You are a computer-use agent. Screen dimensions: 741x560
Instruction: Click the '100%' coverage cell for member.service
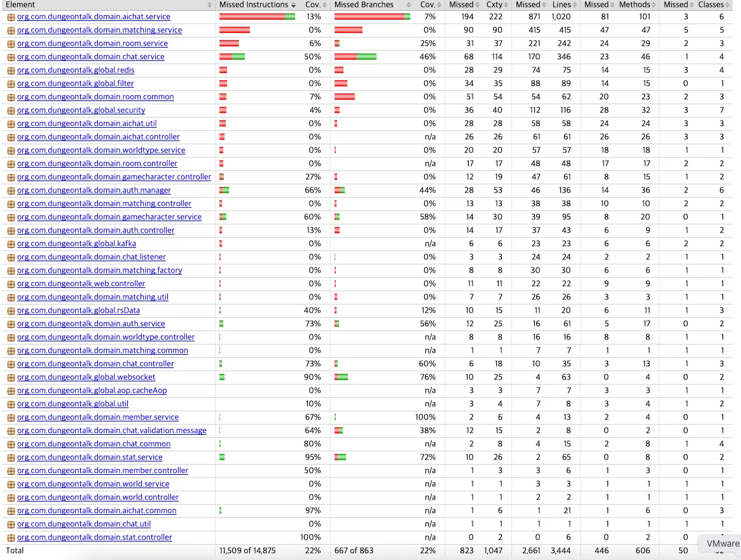(x=426, y=418)
